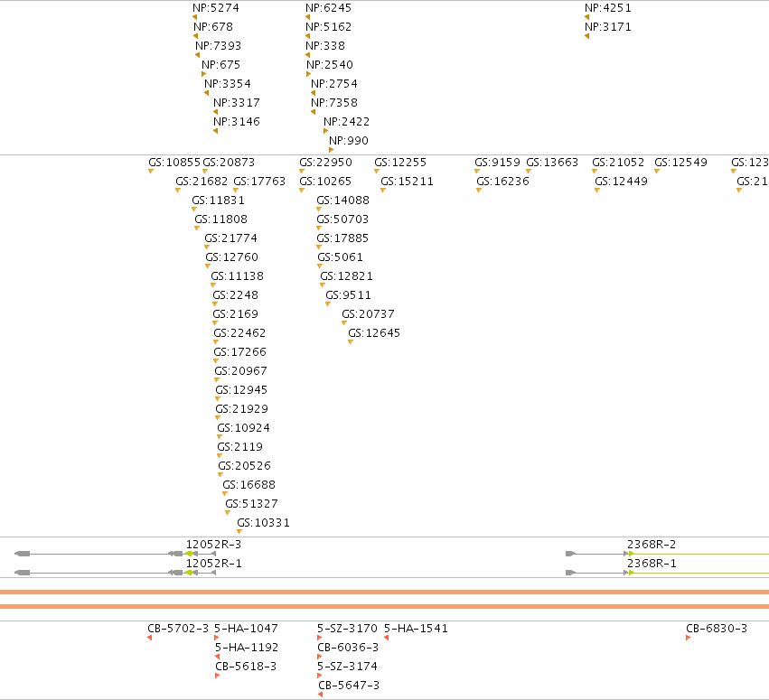Select the GS:15211 feature label
Viewport: 769px width, 700px height.
point(407,182)
